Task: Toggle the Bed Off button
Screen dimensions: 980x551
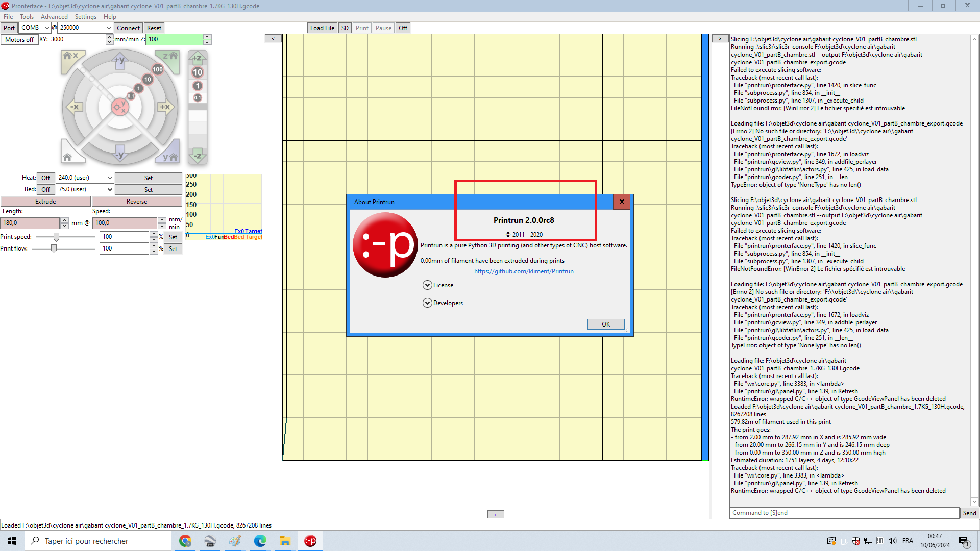Action: click(x=45, y=189)
